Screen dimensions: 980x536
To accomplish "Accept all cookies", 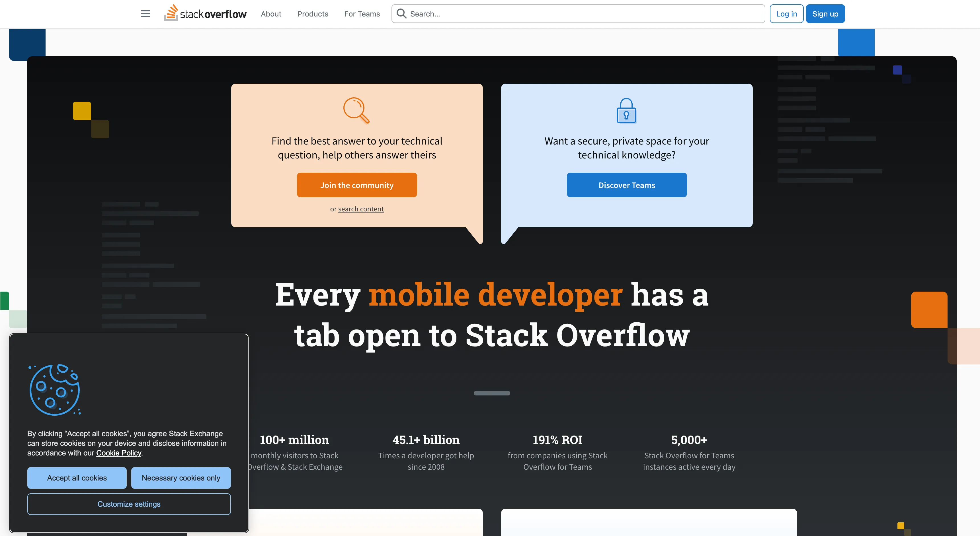I will click(x=77, y=478).
